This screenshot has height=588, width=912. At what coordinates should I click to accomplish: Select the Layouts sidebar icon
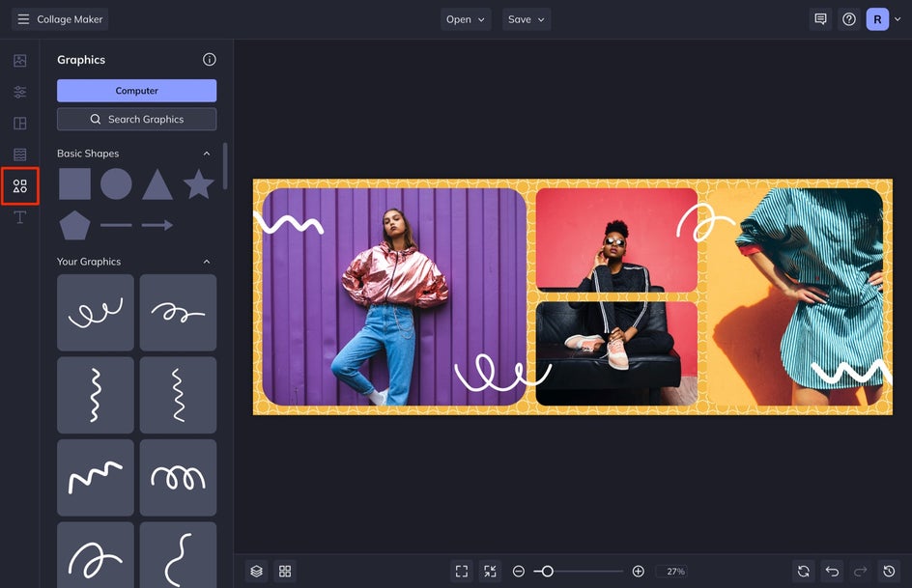click(x=19, y=124)
